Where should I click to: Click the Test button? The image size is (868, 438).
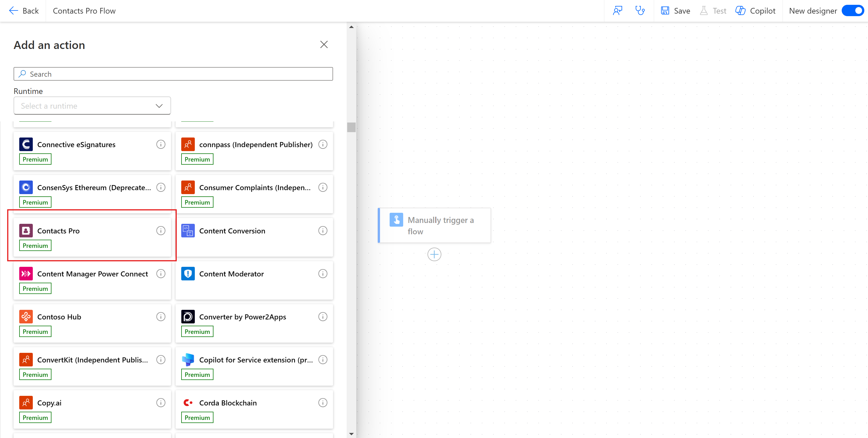tap(713, 11)
